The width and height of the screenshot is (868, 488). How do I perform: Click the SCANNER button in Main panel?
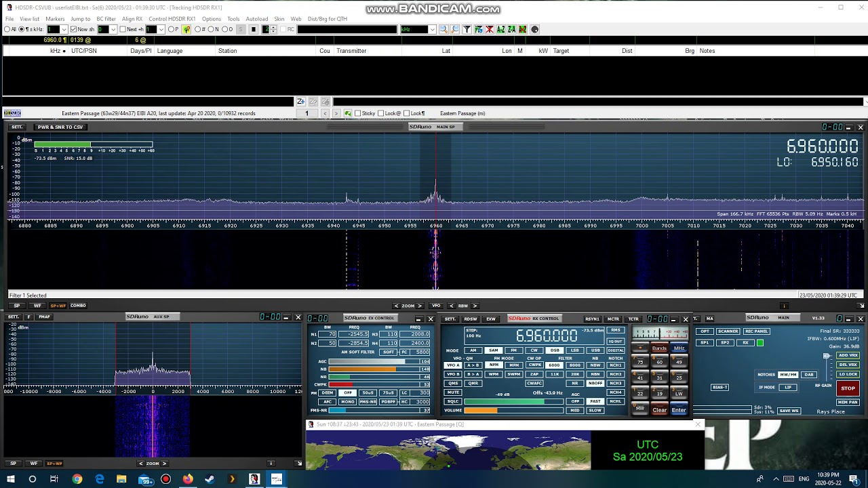coord(728,331)
